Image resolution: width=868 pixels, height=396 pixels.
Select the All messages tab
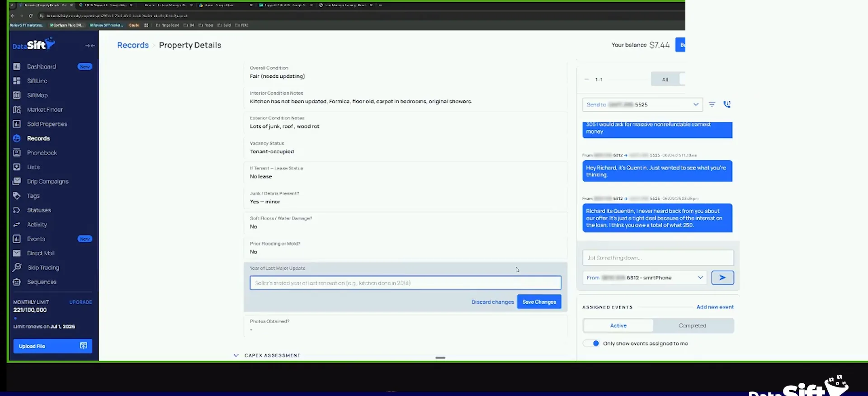pyautogui.click(x=665, y=80)
